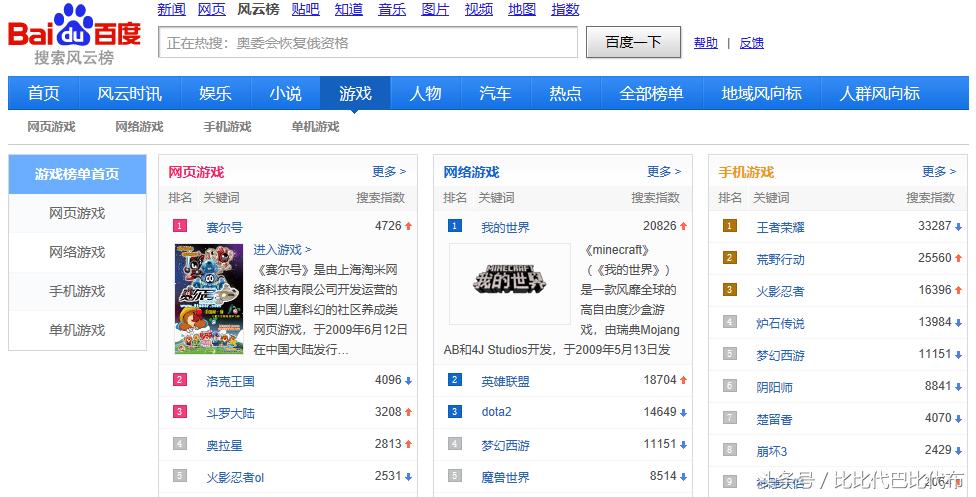This screenshot has height=497, width=976.
Task: Open the 赛尔号 game cover image
Action: point(209,299)
